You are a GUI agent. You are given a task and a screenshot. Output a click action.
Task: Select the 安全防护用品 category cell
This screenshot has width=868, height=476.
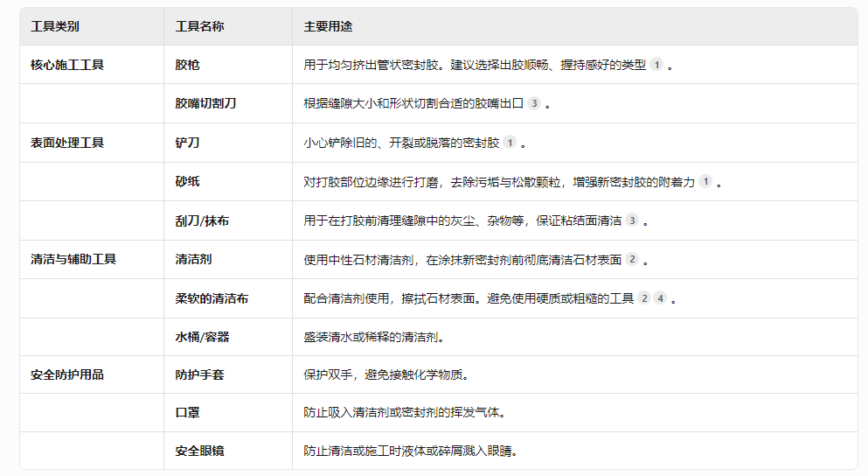tap(67, 374)
